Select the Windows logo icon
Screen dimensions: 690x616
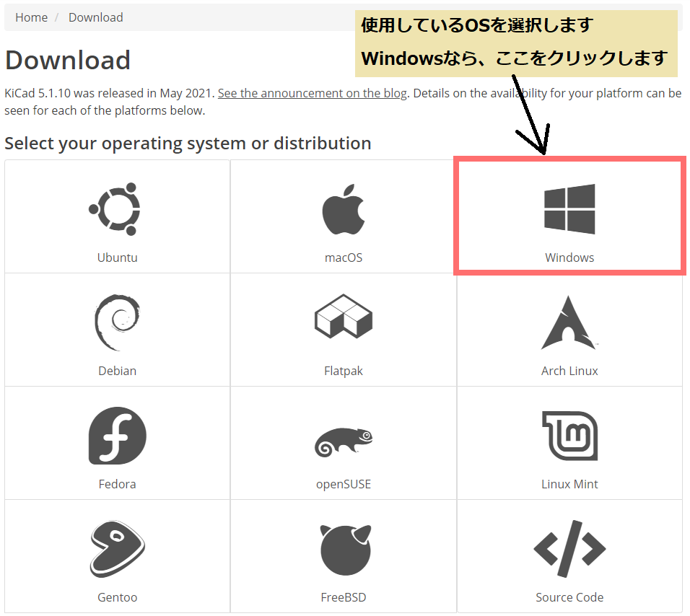(569, 209)
